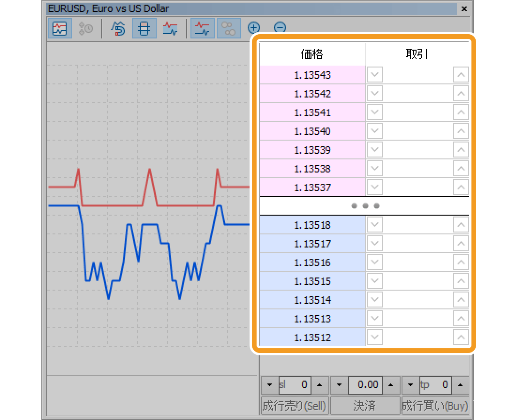
Task: Click the 決済 close position button
Action: [365, 405]
